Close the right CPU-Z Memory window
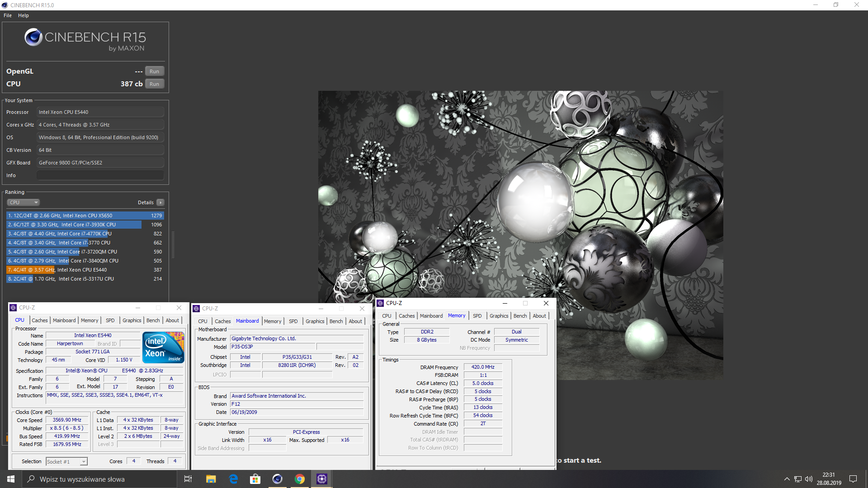 (x=546, y=303)
